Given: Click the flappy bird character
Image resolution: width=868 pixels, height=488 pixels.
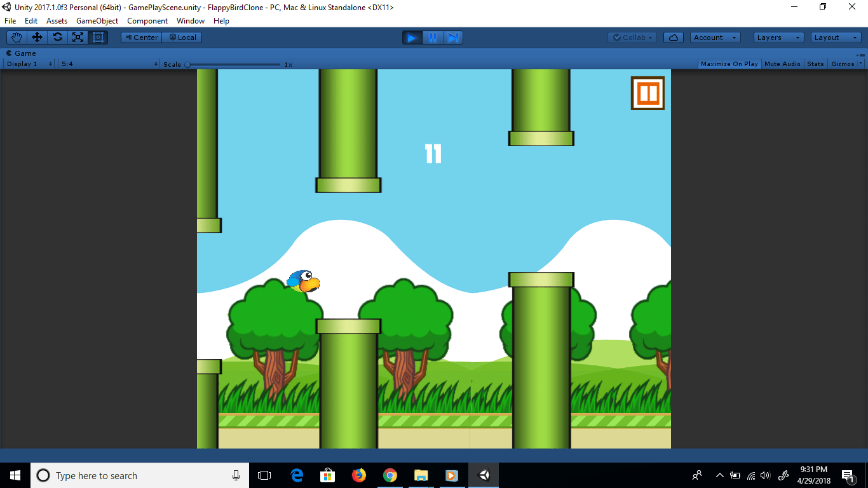Looking at the screenshot, I should point(303,281).
